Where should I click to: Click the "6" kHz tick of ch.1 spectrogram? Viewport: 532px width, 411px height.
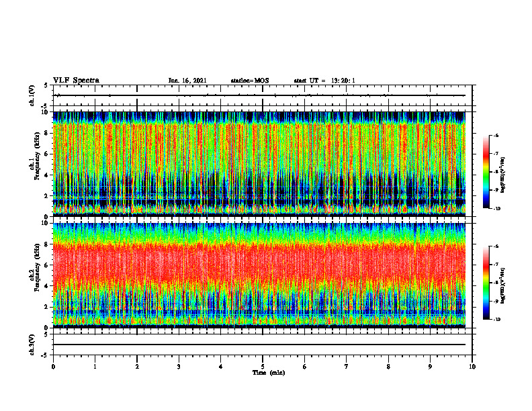point(48,154)
